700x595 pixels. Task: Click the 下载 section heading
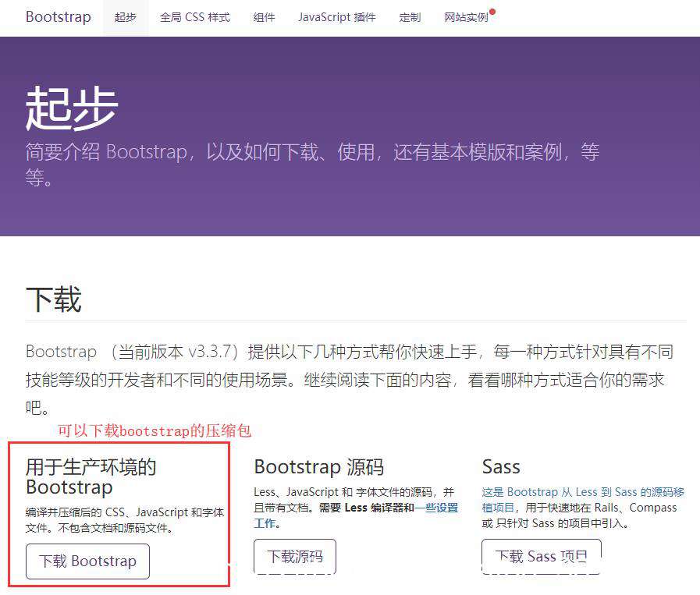pos(54,299)
